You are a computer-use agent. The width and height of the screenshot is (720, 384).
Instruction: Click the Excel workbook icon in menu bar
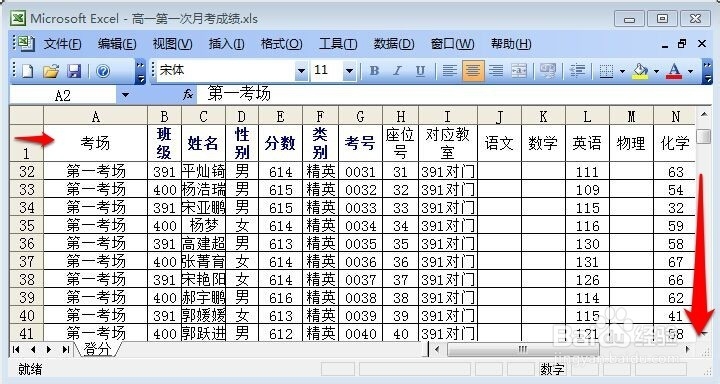pyautogui.click(x=25, y=44)
